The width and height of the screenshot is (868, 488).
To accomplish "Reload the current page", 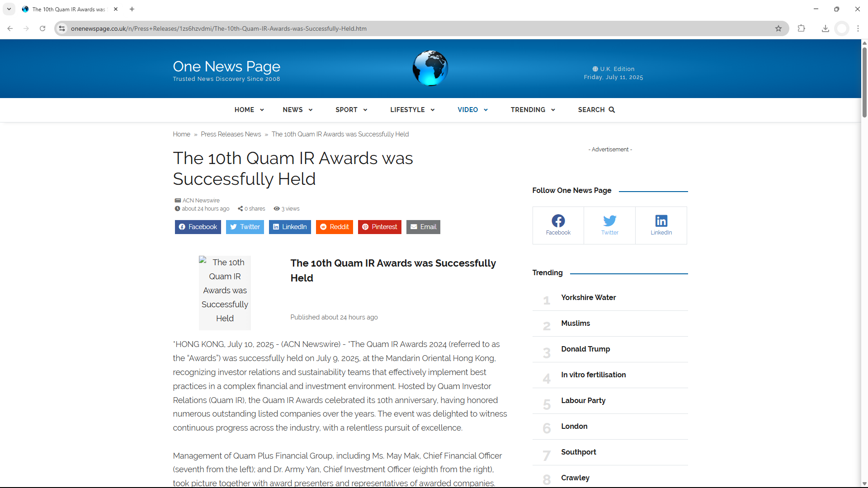I will tap(42, 28).
